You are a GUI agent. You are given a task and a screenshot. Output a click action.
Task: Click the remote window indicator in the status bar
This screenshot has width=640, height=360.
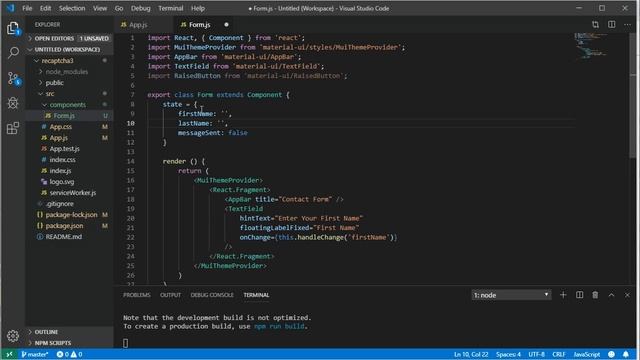tap(9, 354)
